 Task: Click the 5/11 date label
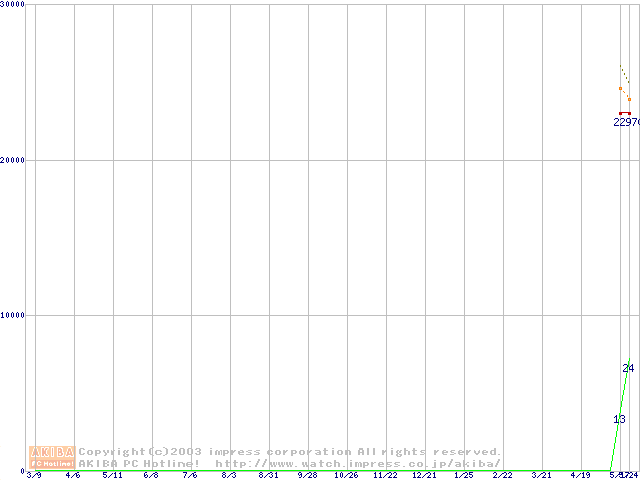click(x=112, y=475)
